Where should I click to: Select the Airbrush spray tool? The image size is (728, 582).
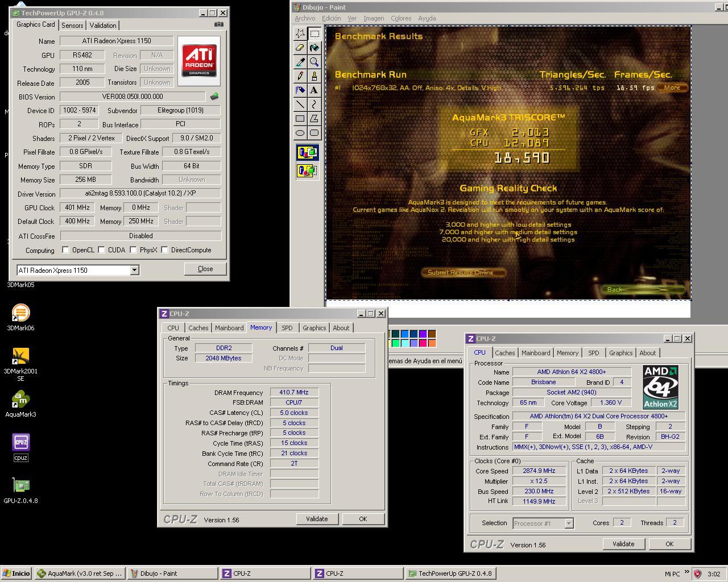click(x=300, y=90)
